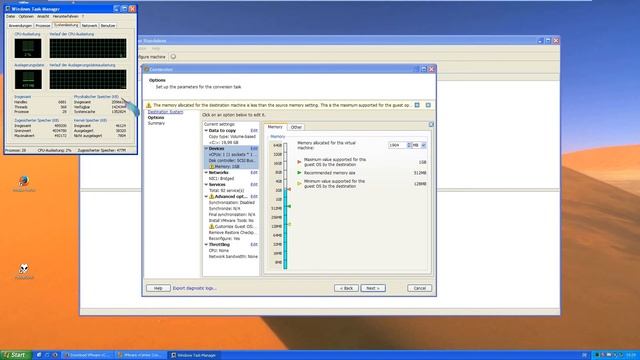
Task: Dismiss the warning bar using last square icon
Action: point(428,105)
